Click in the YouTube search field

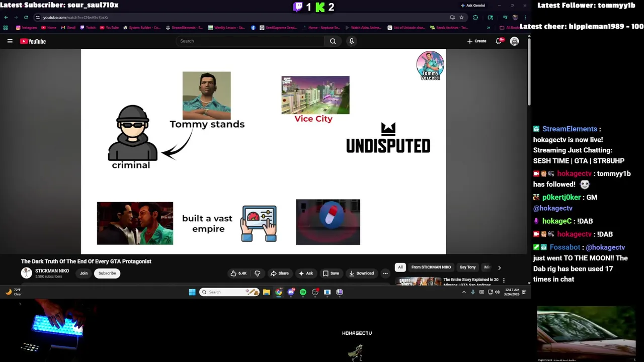pos(250,41)
